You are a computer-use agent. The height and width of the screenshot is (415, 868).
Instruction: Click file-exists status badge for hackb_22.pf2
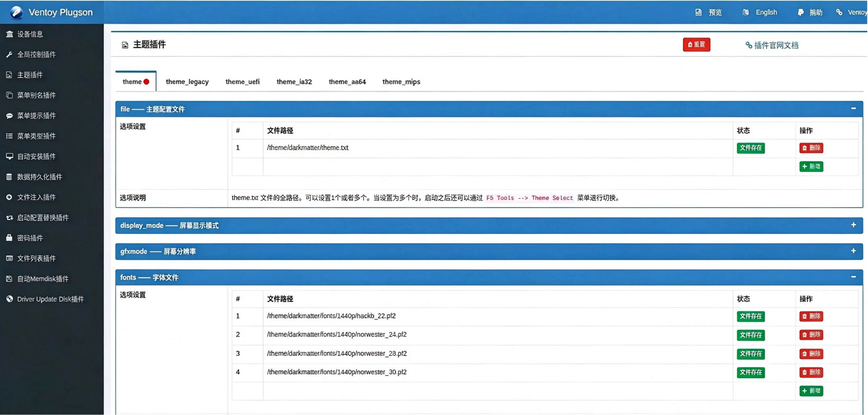(751, 316)
